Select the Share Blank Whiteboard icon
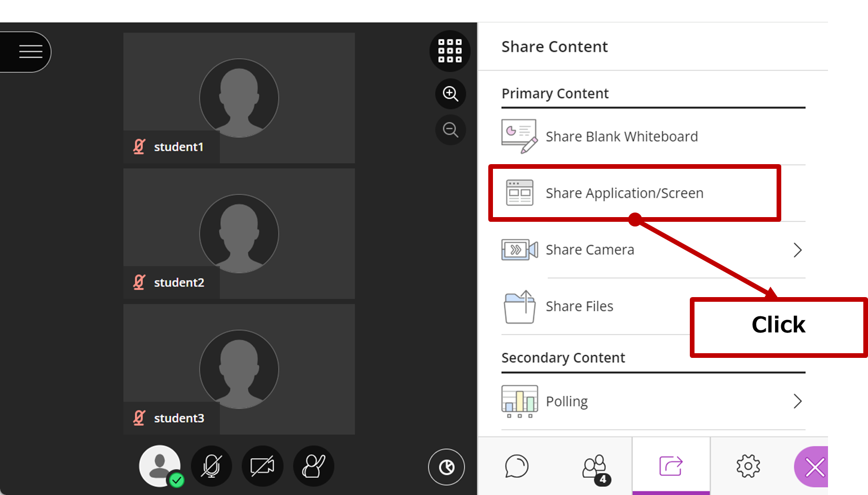 click(519, 136)
